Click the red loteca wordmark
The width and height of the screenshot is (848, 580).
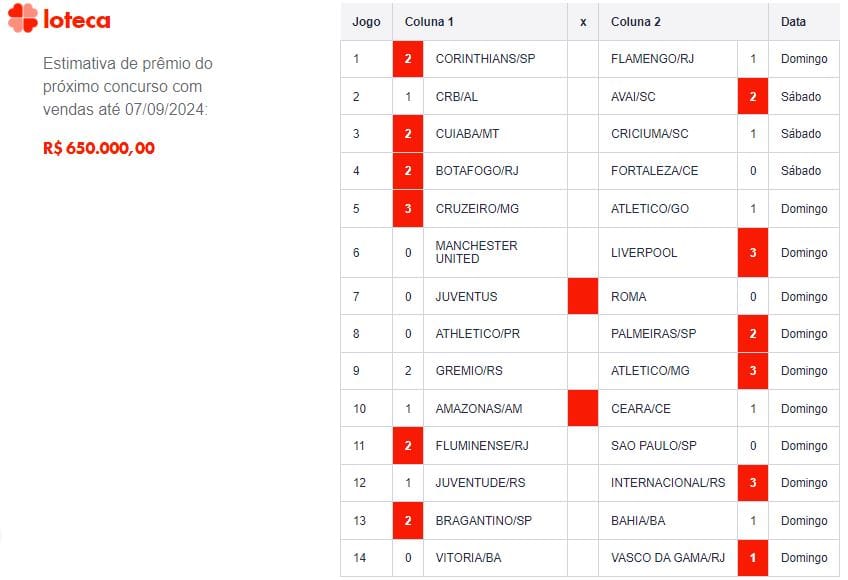(78, 18)
